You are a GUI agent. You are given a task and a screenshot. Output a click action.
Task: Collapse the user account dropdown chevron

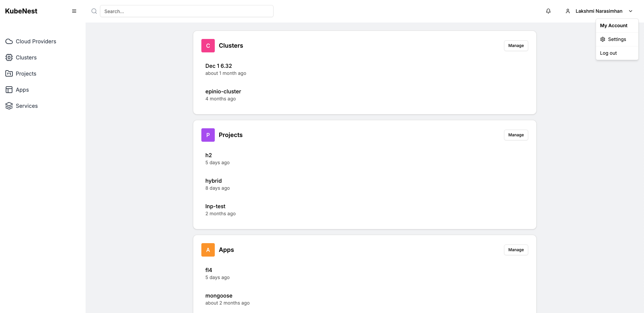coord(631,11)
